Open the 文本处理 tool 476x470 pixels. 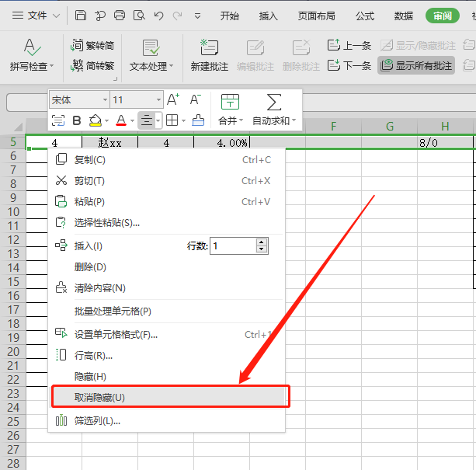pyautogui.click(x=151, y=55)
